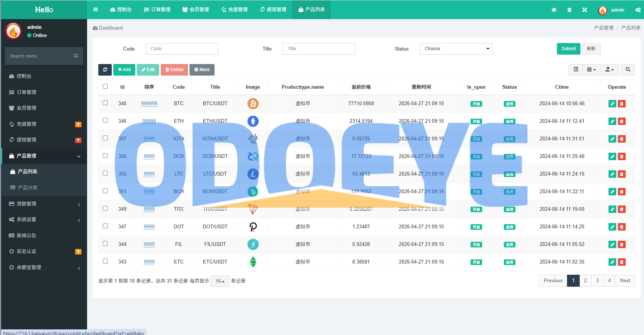Open the table search magnifier icon
This screenshot has width=644, height=335.
pos(628,70)
